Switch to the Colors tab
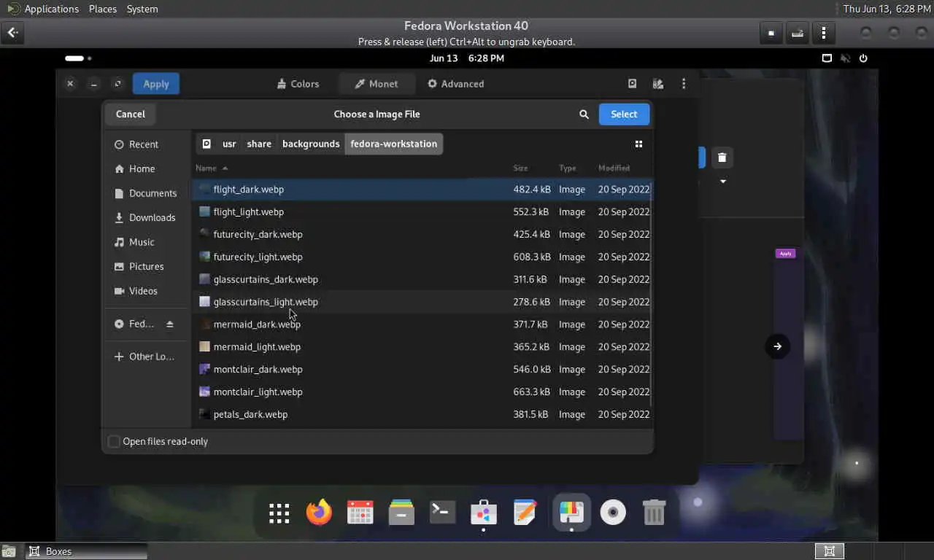This screenshot has height=560, width=934. point(298,84)
